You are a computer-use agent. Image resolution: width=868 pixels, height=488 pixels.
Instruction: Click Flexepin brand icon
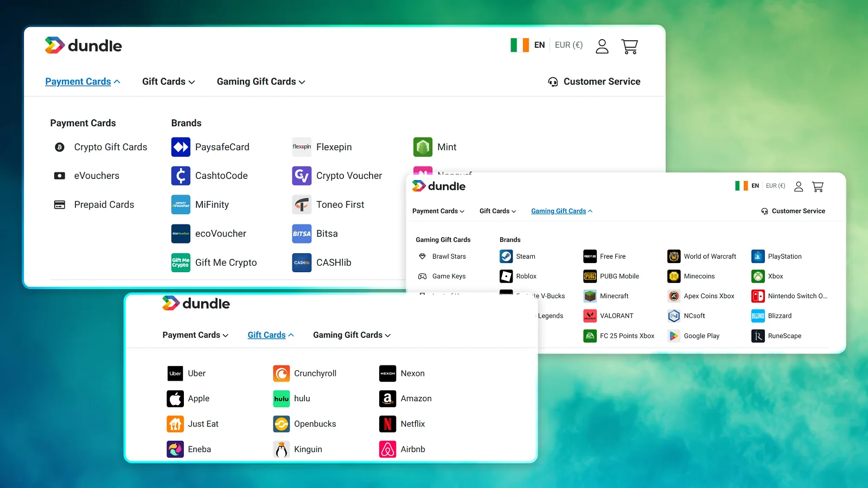[302, 147]
